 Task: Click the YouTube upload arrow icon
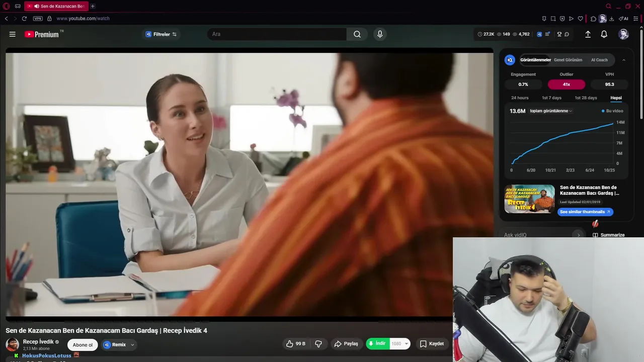coord(588,34)
